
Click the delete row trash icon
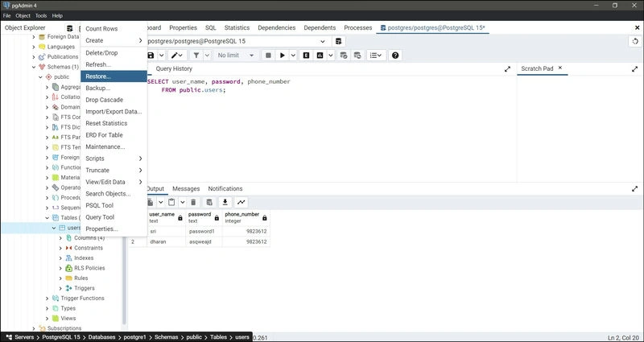193,202
